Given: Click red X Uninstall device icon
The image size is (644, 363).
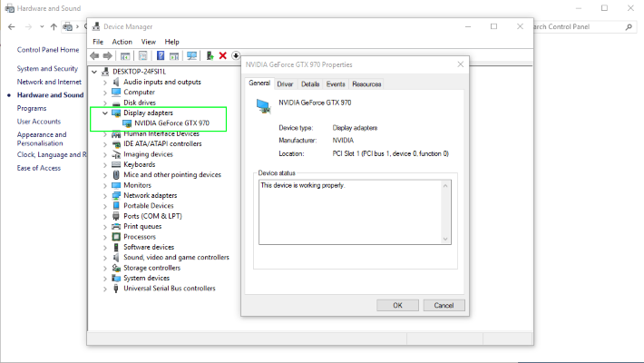Looking at the screenshot, I should point(223,55).
